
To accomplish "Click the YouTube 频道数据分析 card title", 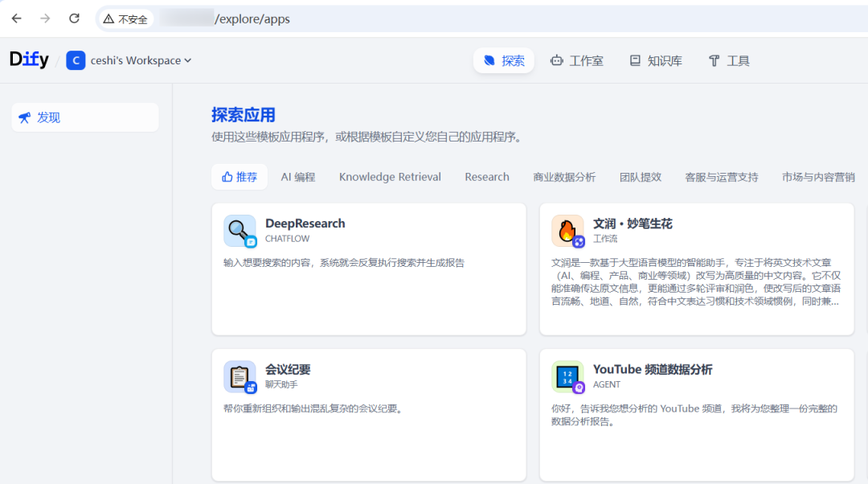I will tap(653, 369).
